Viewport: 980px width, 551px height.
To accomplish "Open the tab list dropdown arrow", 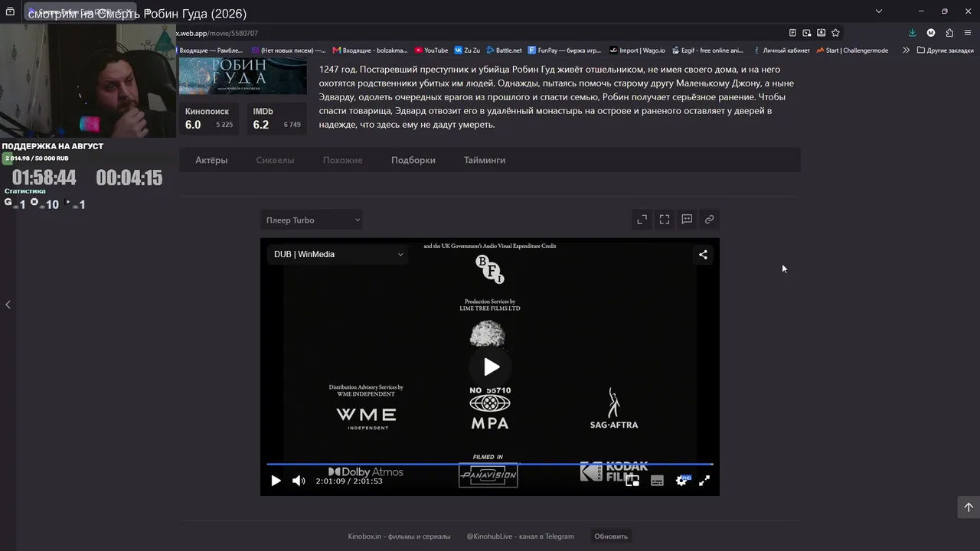I will pos(879,11).
